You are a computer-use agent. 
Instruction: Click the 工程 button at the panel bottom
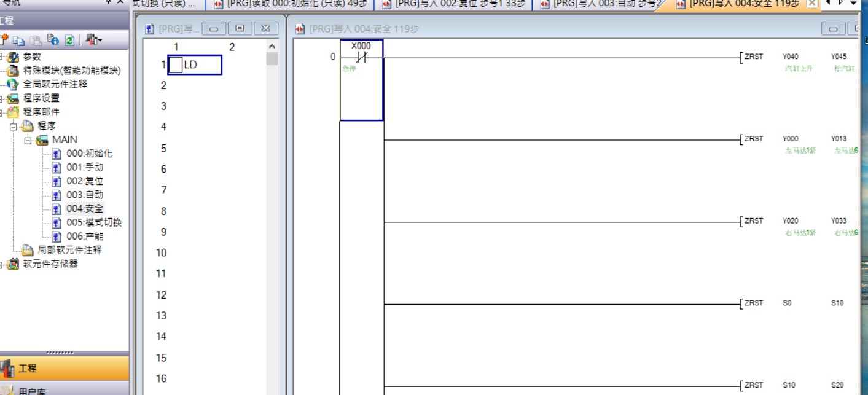28,369
